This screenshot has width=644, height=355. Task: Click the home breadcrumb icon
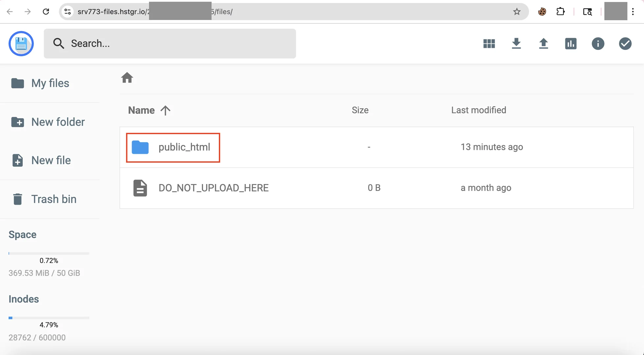[127, 78]
